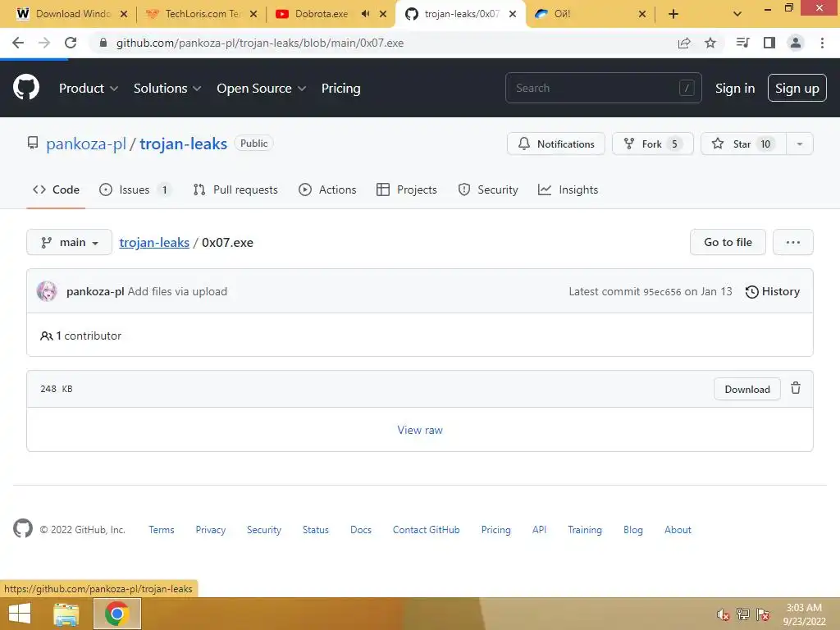
Task: Open the Pull requests tab
Action: tap(235, 189)
